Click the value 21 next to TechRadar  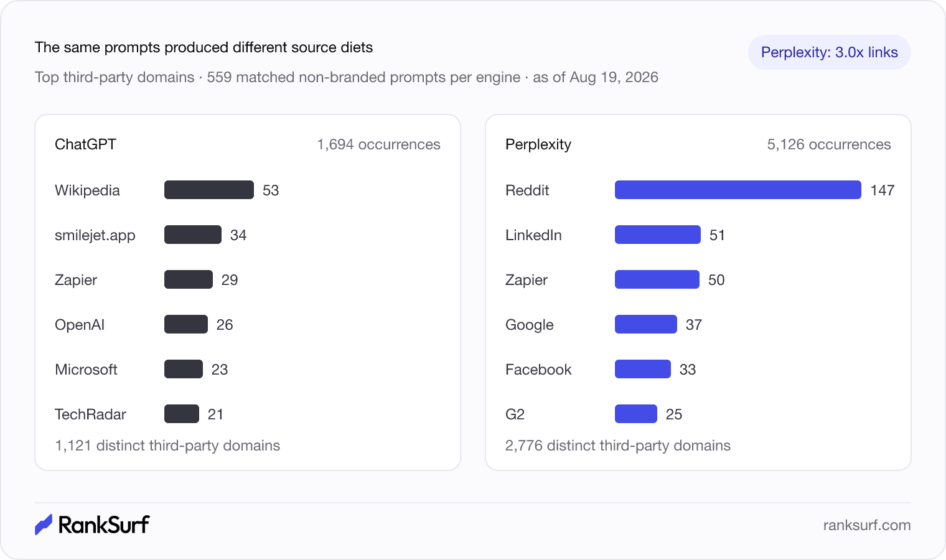(x=215, y=414)
